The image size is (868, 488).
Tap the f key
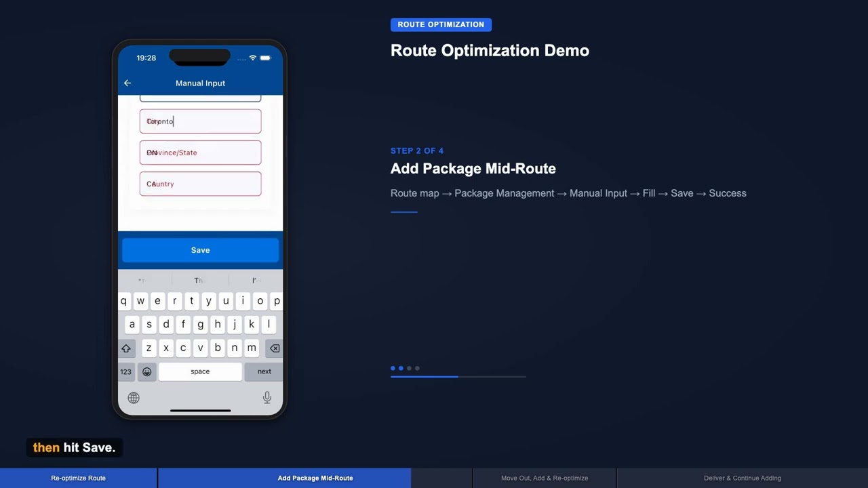[x=183, y=324]
